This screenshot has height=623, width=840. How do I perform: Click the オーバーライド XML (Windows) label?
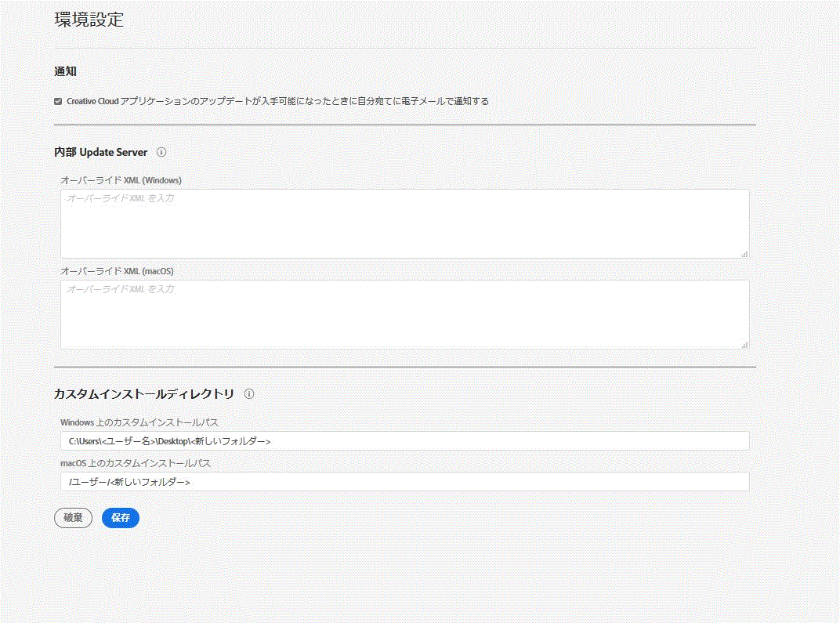point(121,180)
